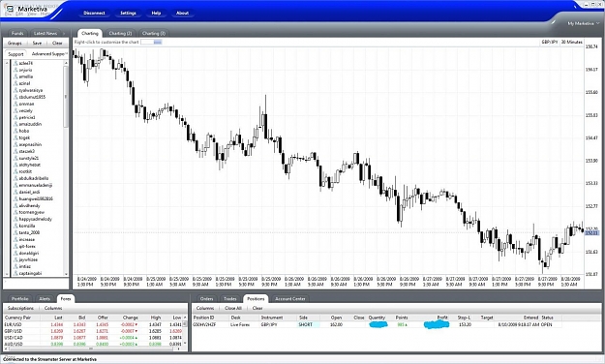
Task: Switch to the Alerts tab
Action: [x=45, y=299]
